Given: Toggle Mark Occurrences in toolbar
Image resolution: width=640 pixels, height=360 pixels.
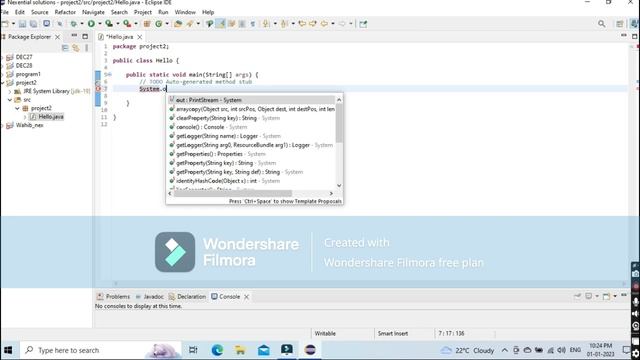Looking at the screenshot, I should click(x=220, y=24).
